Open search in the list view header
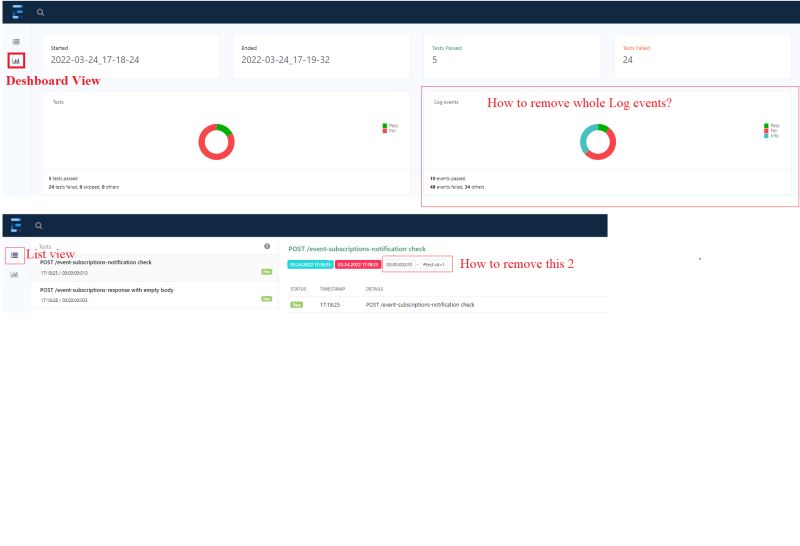 pos(39,226)
